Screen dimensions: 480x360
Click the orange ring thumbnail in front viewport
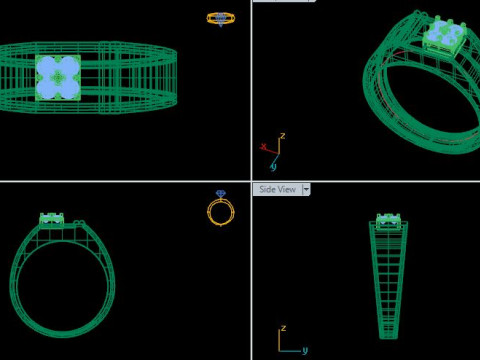(x=221, y=208)
